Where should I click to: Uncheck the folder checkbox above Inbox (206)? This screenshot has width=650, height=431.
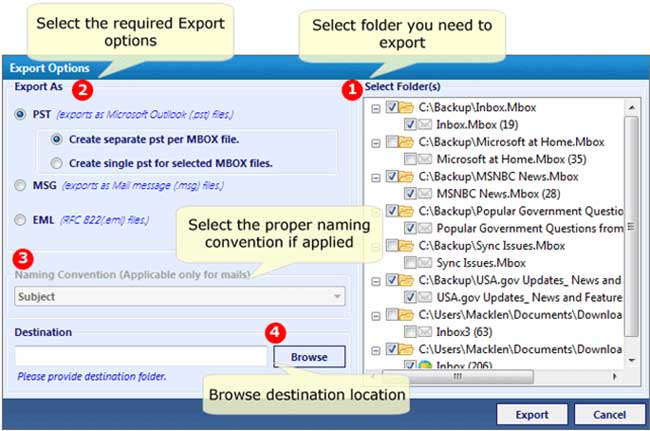(392, 349)
